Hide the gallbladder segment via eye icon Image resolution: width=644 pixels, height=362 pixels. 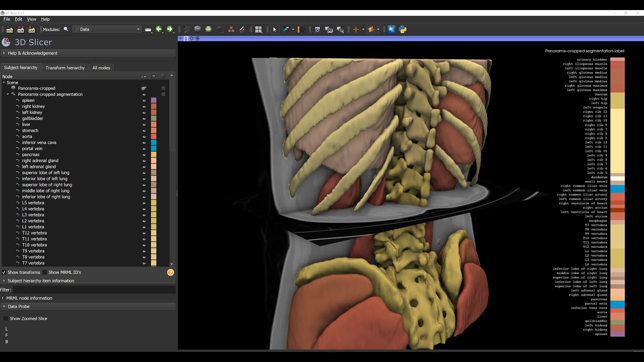[144, 119]
